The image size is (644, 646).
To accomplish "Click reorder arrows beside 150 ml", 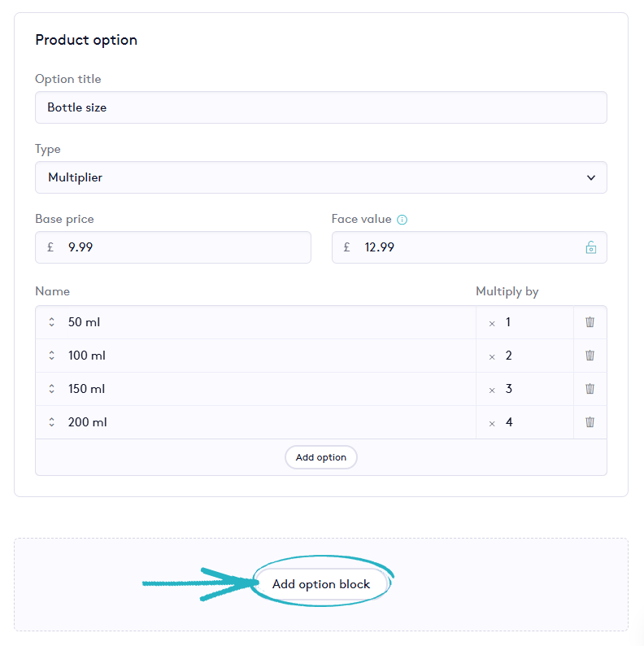I will [x=51, y=389].
